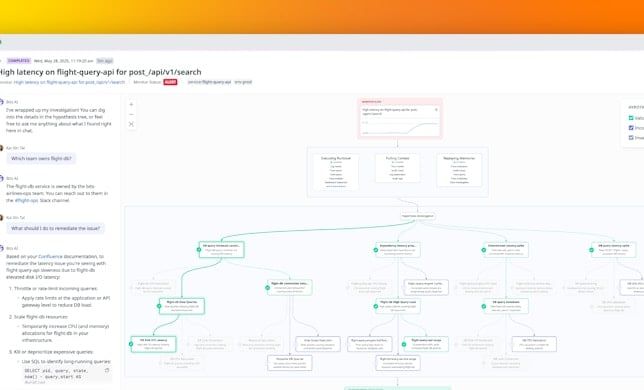
Task: Click 'Scale flight-db resources' list item
Action: point(44,317)
